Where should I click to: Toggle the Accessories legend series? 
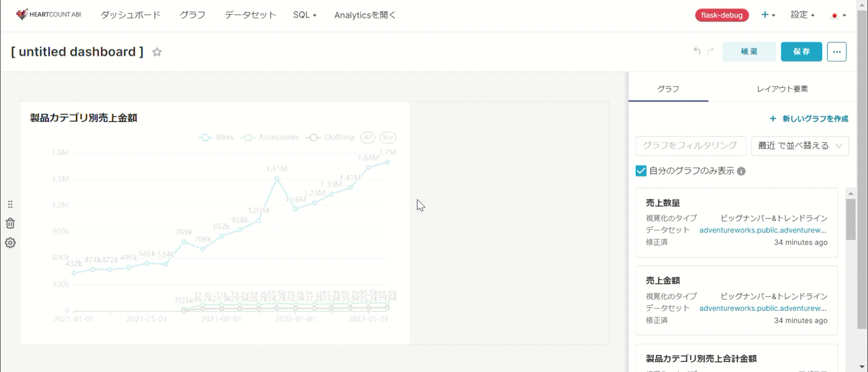click(270, 137)
